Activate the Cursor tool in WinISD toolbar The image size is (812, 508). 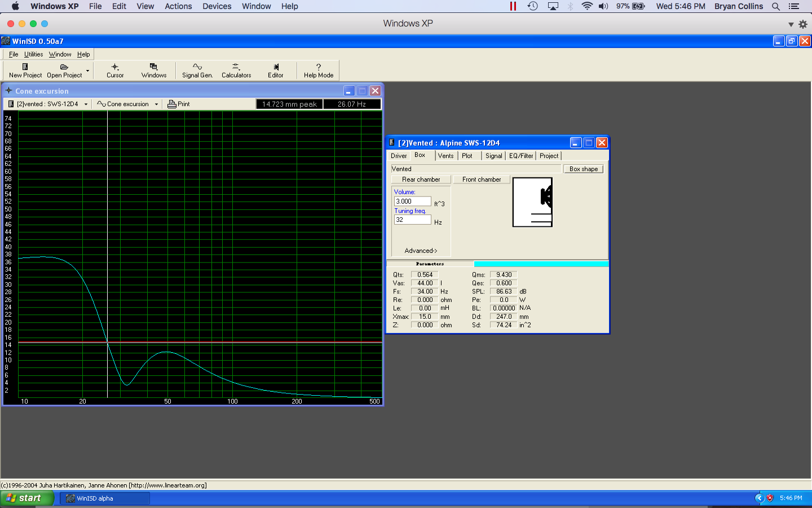[115, 71]
